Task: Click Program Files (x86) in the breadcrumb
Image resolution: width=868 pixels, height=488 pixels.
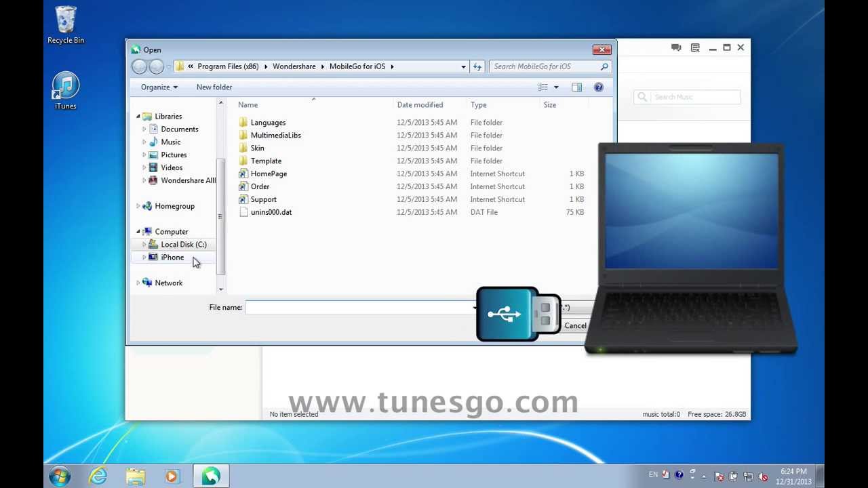Action: 228,66
